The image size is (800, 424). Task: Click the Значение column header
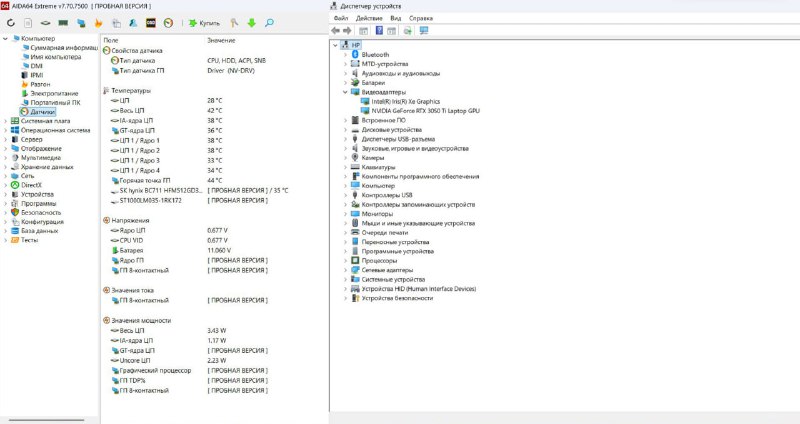(x=221, y=40)
